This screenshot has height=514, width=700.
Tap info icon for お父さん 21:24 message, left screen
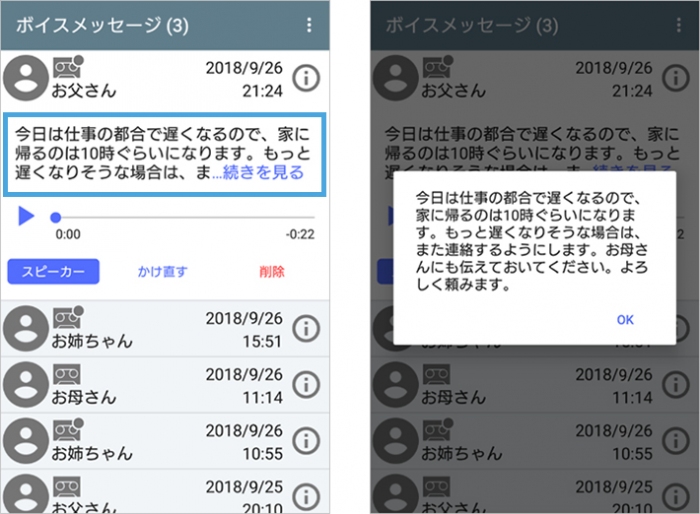tap(306, 79)
